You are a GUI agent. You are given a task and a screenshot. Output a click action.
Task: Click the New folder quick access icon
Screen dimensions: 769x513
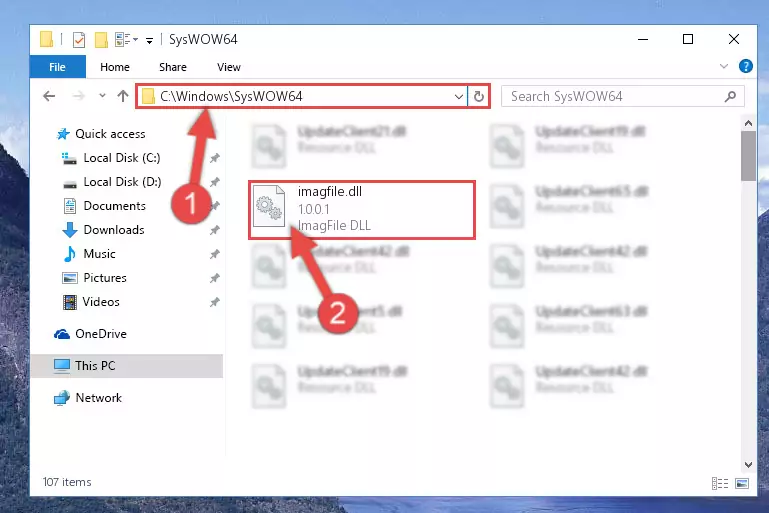[x=101, y=39]
